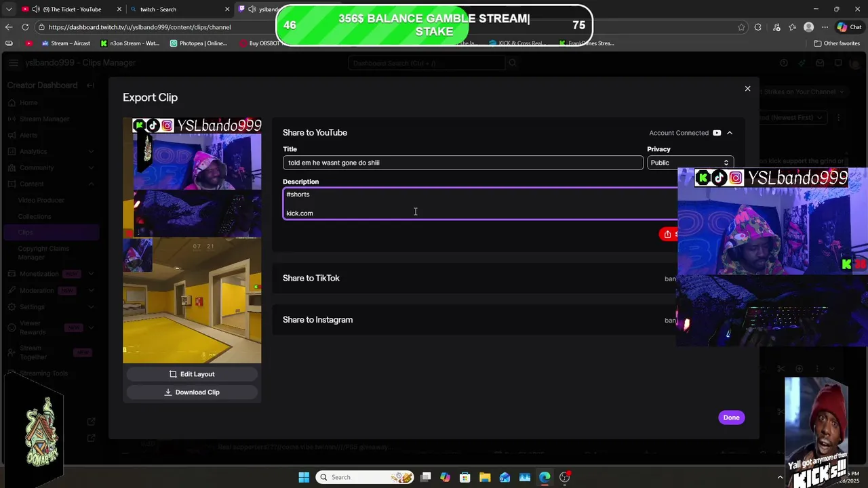Screen dimensions: 868x488
Task: Open Stream – Aircast bookmark
Action: (x=65, y=43)
